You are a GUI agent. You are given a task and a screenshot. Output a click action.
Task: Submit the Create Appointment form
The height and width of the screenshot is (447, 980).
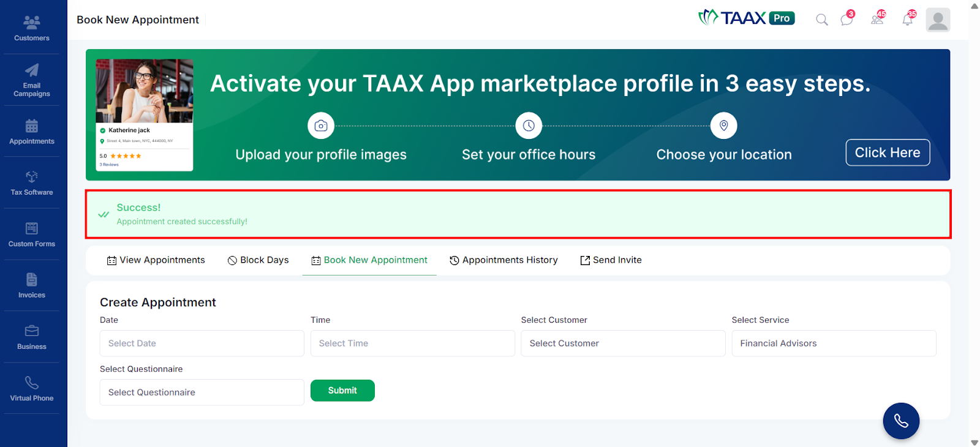coord(342,391)
